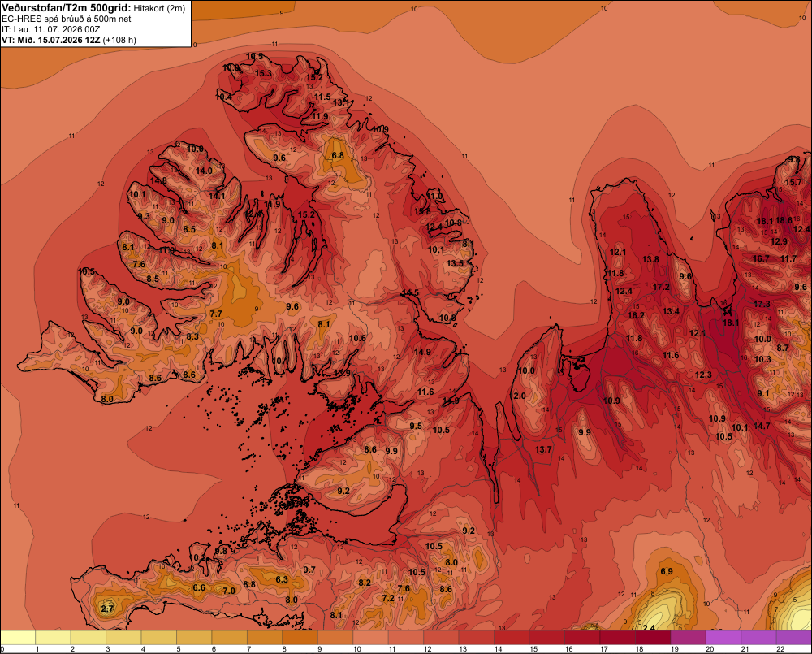Click the 12–13 degree legend color box

pos(441,638)
